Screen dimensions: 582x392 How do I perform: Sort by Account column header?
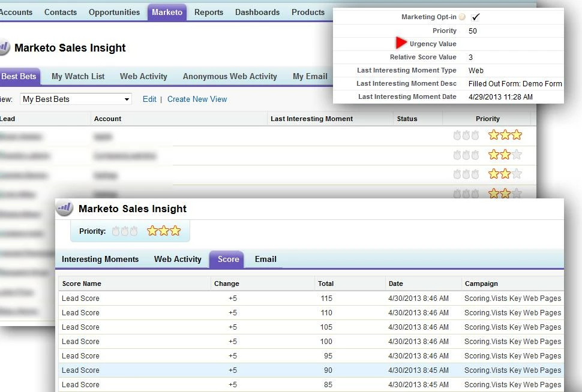tap(107, 119)
